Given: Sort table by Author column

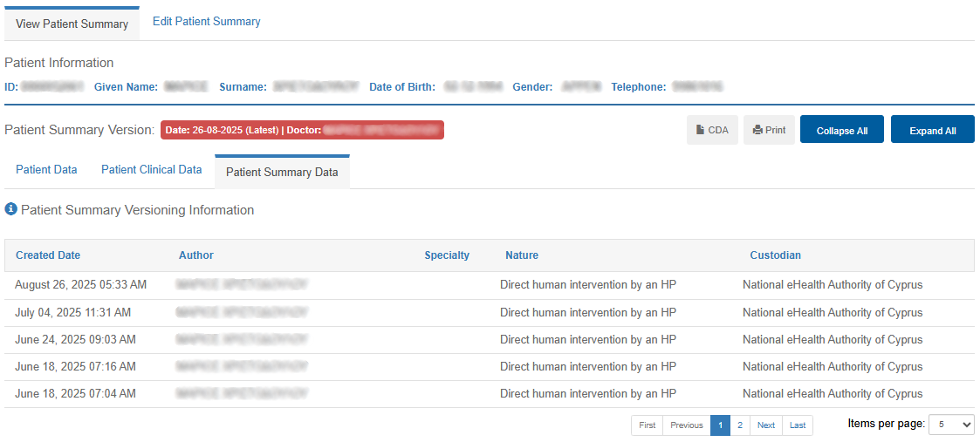Looking at the screenshot, I should (x=196, y=255).
